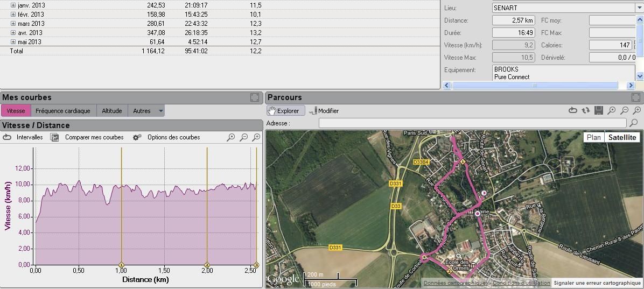This screenshot has height=289, width=644.
Task: Switch map view to Satellite
Action: pyautogui.click(x=622, y=137)
